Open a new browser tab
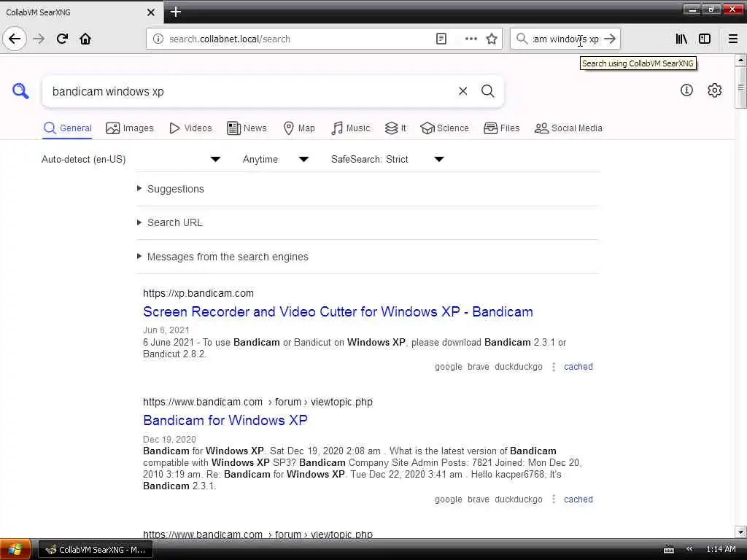 175,12
